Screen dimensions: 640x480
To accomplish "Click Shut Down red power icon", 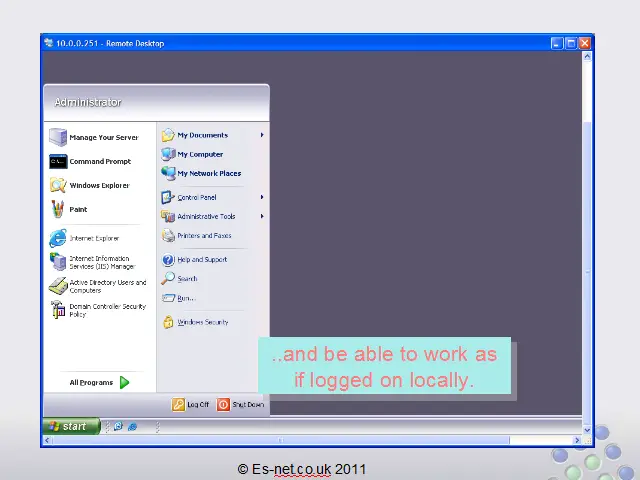I will 223,404.
